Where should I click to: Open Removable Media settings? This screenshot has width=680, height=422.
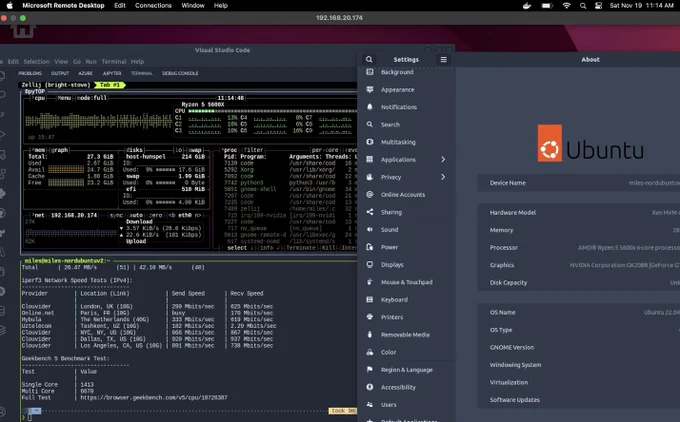tap(406, 334)
